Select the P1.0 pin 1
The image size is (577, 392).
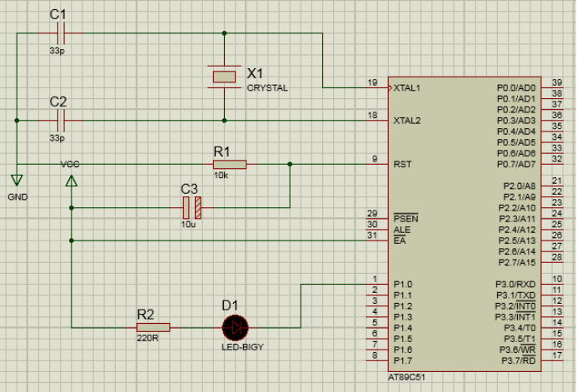377,284
